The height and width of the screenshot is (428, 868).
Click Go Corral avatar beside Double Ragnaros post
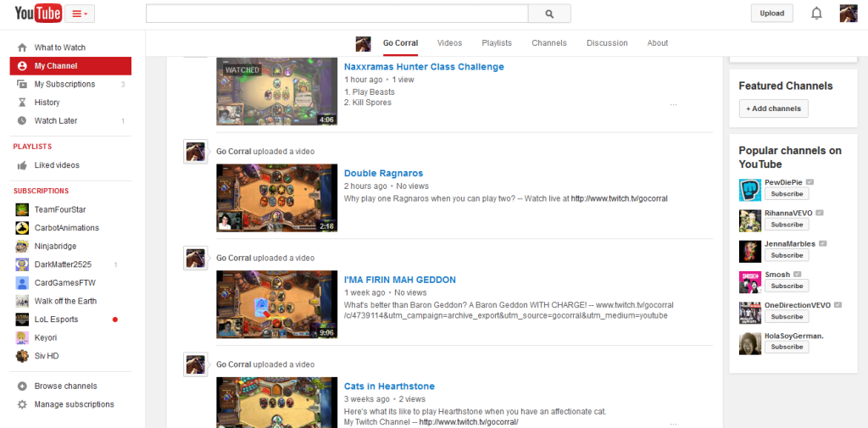pyautogui.click(x=196, y=152)
